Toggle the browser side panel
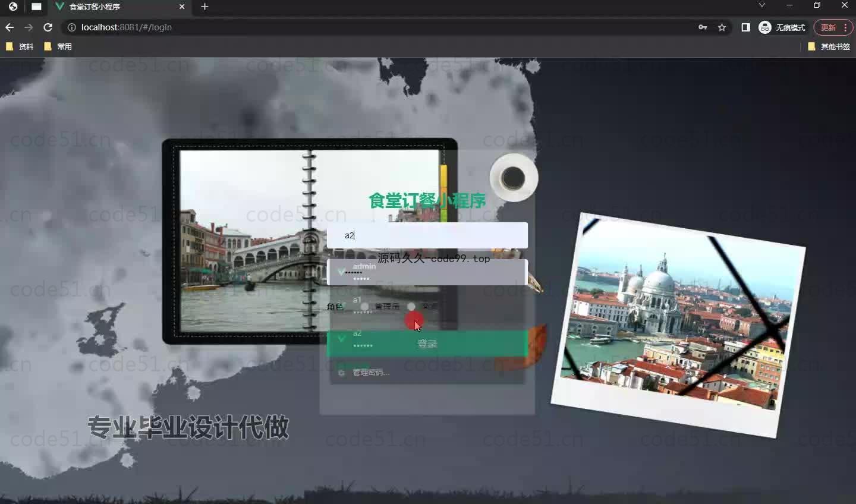 coord(745,27)
